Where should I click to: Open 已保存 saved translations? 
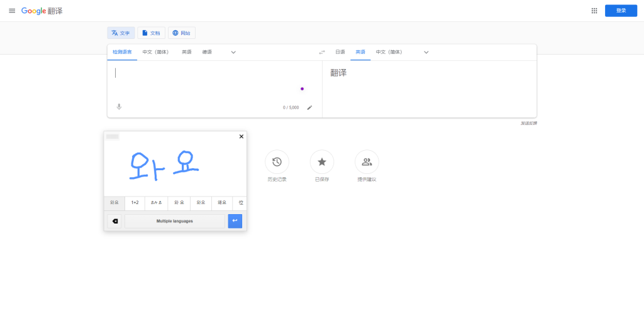click(322, 162)
